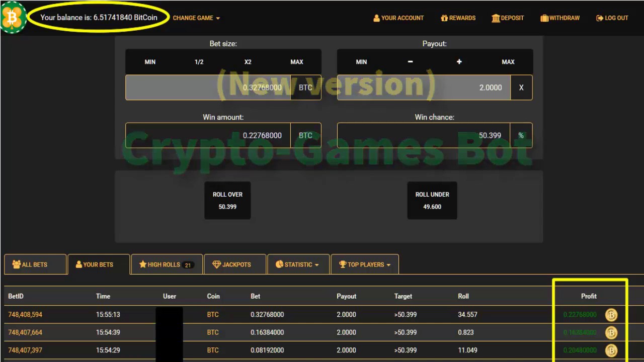
Task: Set bet size to MAX
Action: [297, 62]
